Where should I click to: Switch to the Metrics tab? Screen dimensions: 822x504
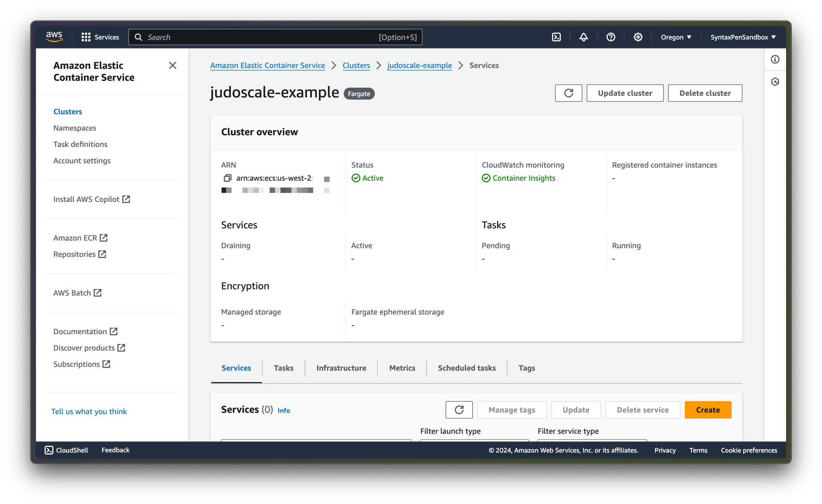[x=402, y=368]
